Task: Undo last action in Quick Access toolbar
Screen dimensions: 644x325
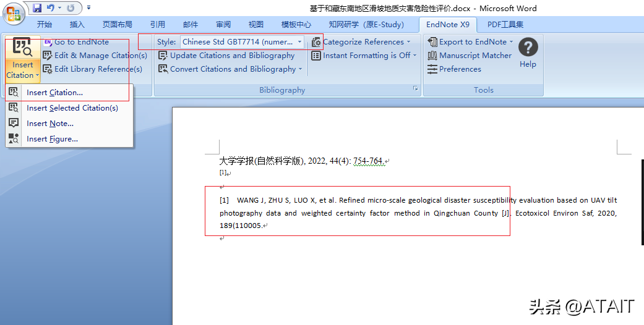Action: click(51, 8)
